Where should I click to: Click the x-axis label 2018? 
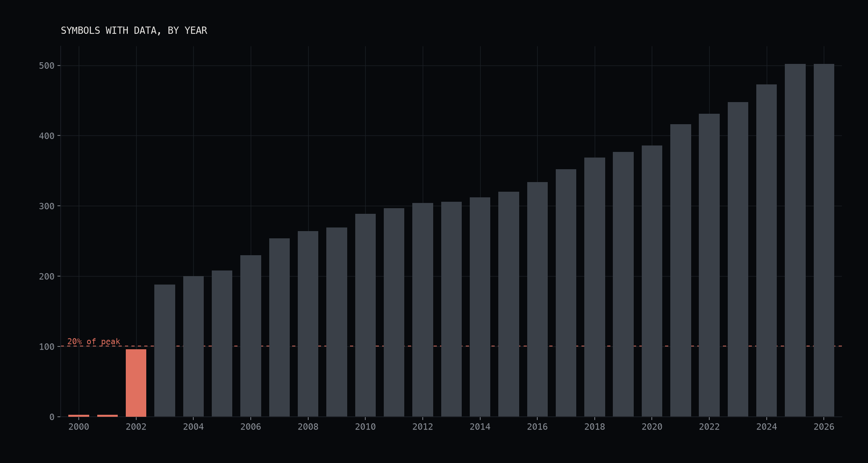click(x=595, y=427)
